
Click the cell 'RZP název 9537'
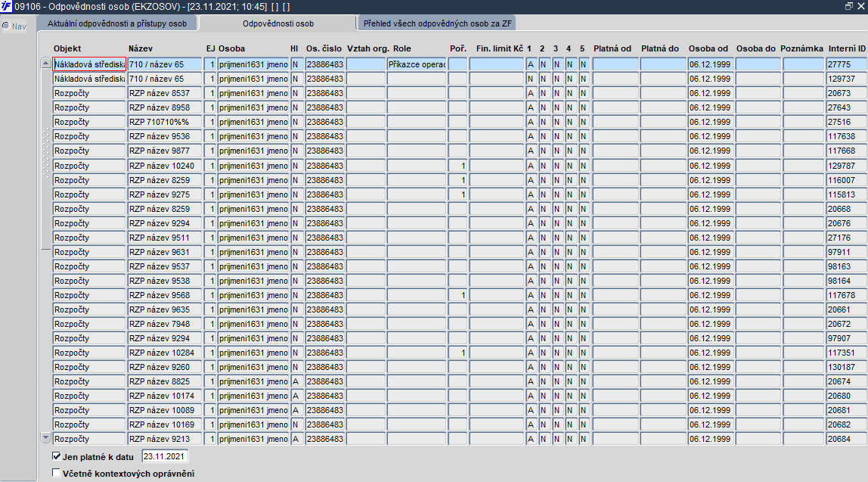point(164,266)
